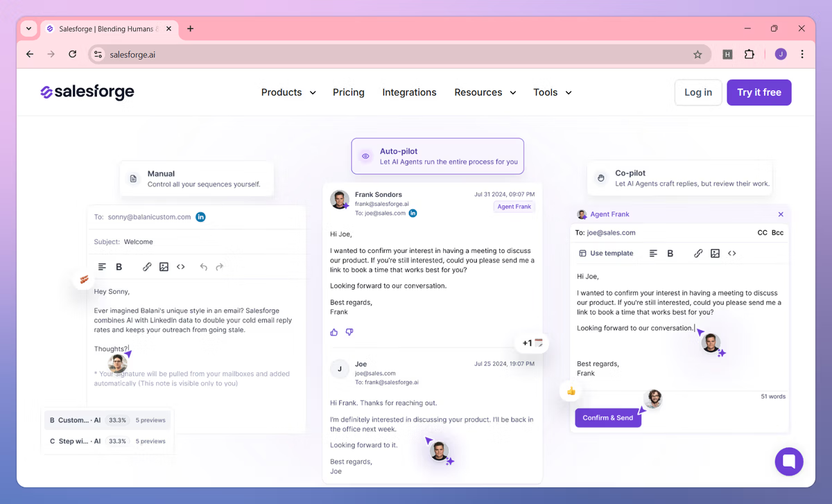Open the Pricing page
This screenshot has width=832, height=504.
pos(348,92)
